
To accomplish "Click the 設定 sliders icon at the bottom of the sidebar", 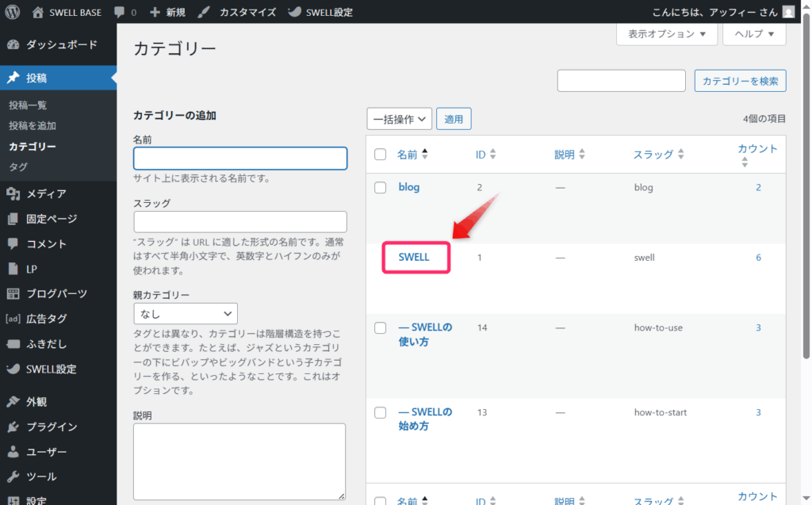I will coord(13,500).
